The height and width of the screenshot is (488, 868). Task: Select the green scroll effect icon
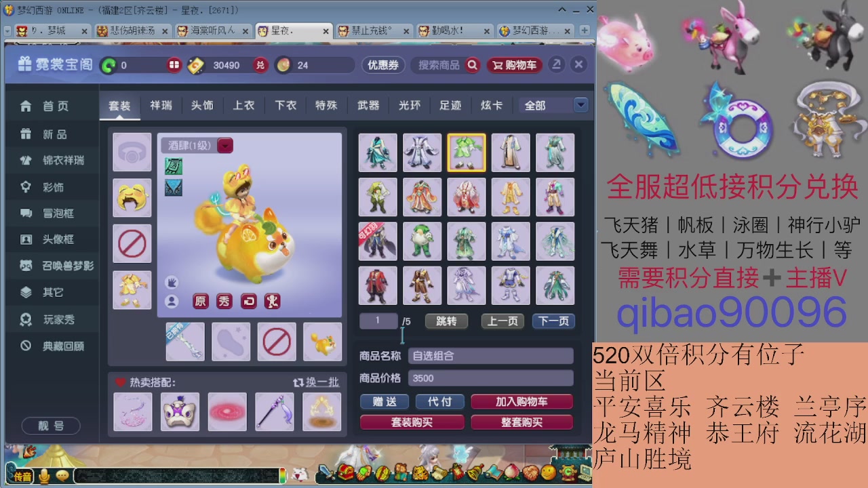[173, 166]
